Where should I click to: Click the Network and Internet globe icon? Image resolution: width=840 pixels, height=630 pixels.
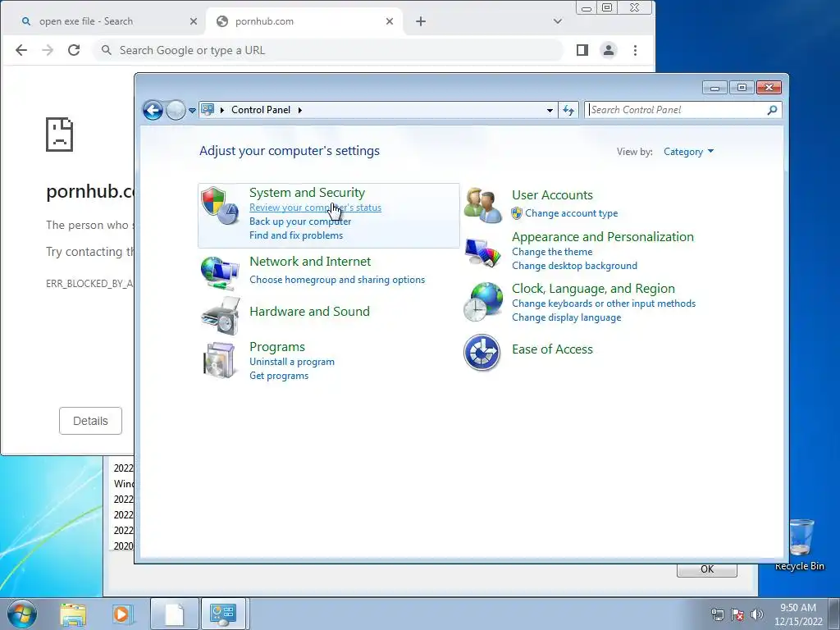[x=220, y=272]
